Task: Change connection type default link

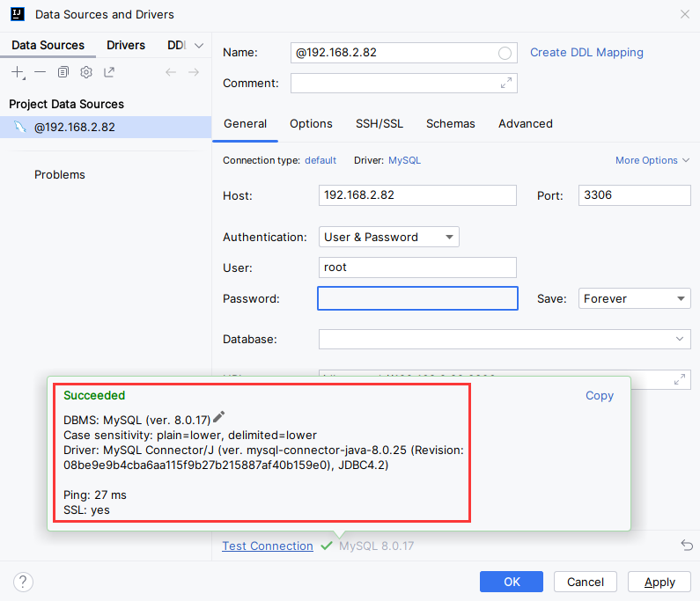Action: click(x=321, y=160)
